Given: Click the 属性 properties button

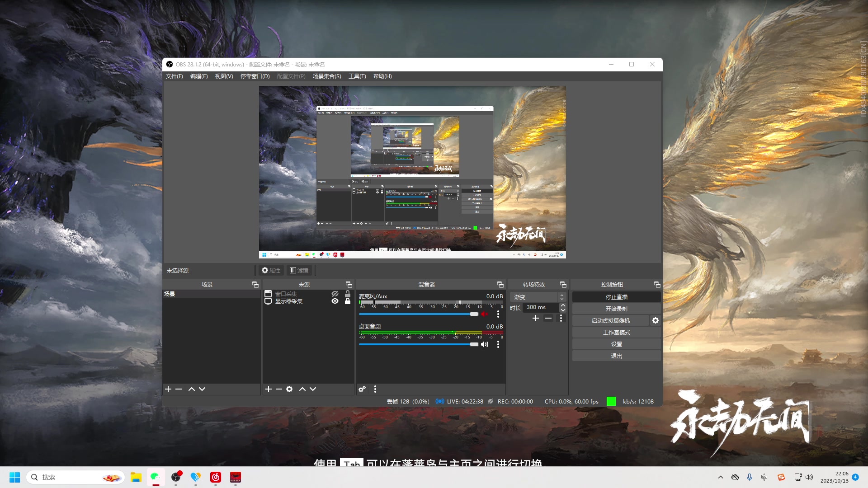Looking at the screenshot, I should (x=271, y=270).
